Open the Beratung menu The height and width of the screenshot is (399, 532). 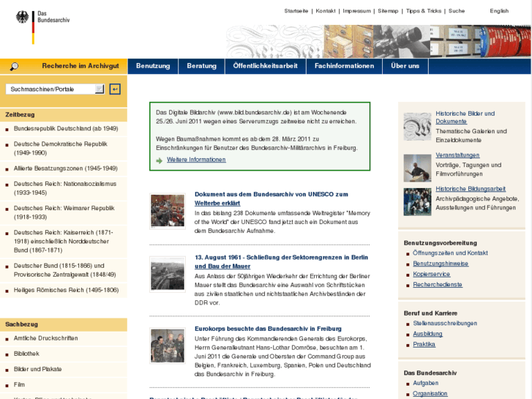tap(201, 66)
